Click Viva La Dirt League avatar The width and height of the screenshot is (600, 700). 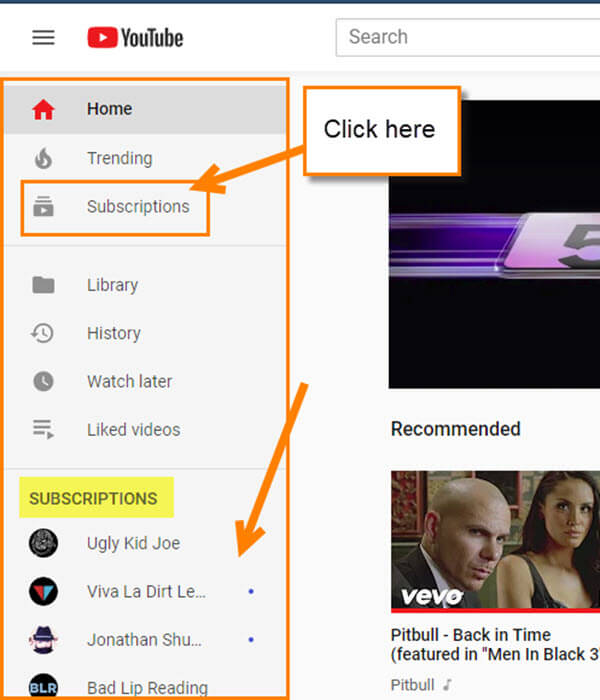43,592
